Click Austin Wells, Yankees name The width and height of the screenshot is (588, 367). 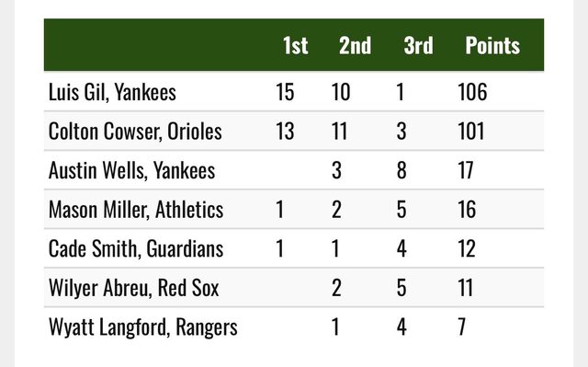[x=131, y=170]
